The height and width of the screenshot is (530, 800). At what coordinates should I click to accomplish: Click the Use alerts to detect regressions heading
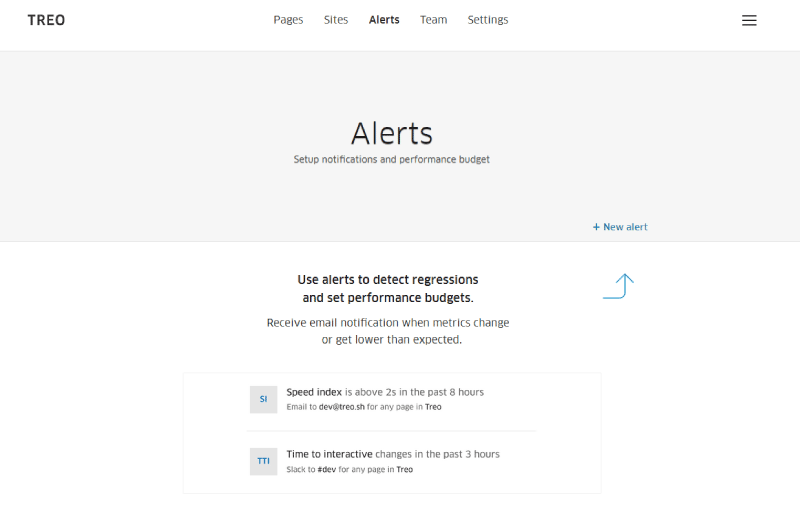click(x=388, y=289)
